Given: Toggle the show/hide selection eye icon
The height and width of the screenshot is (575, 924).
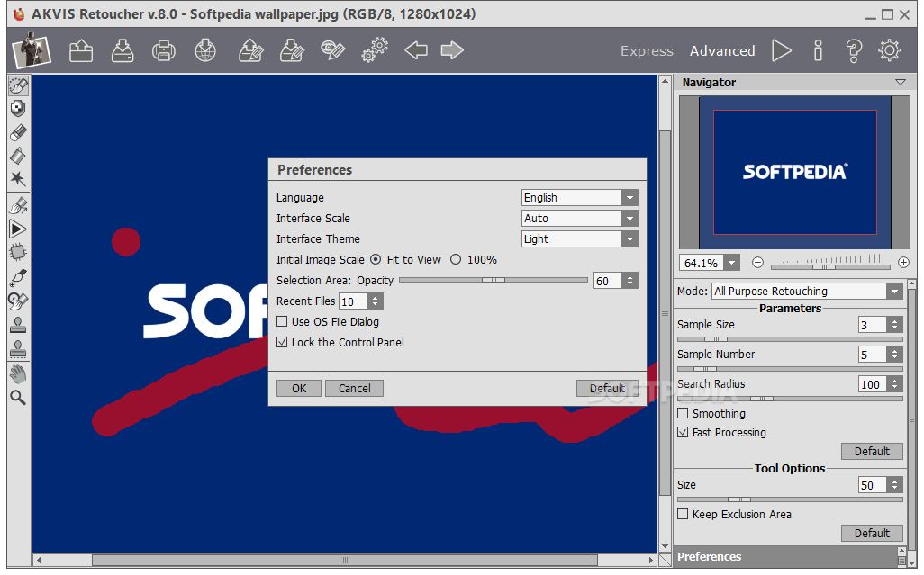Looking at the screenshot, I should coord(332,50).
